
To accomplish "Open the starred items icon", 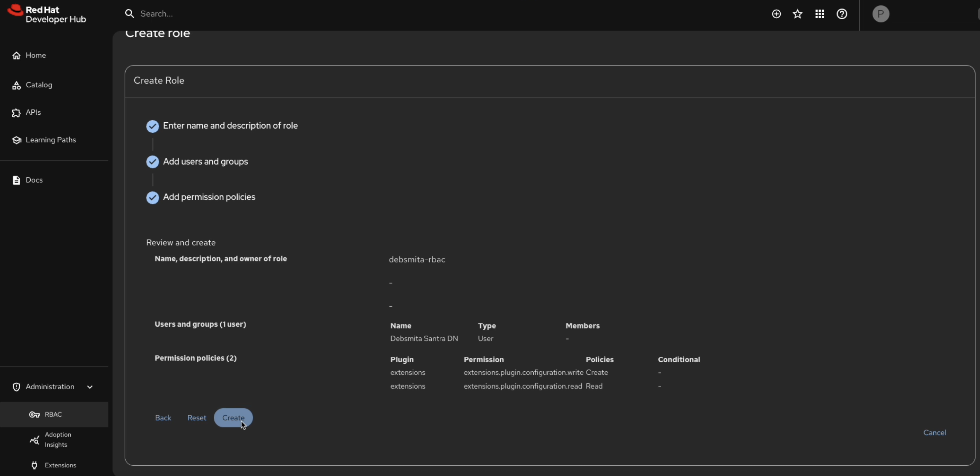I will [x=798, y=14].
